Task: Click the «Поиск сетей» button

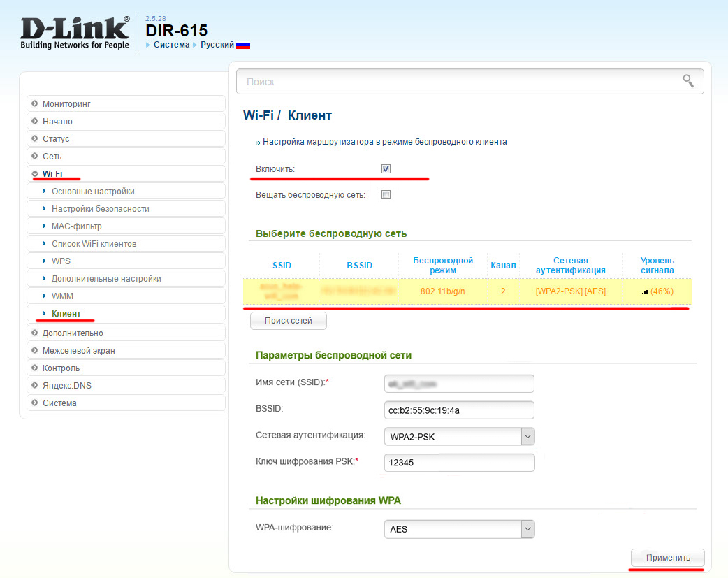Action: 288,320
